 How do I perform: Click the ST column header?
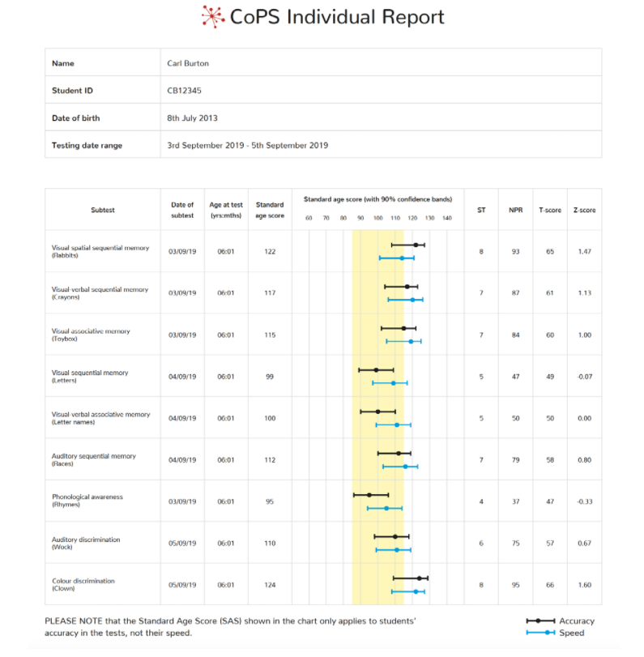click(481, 210)
